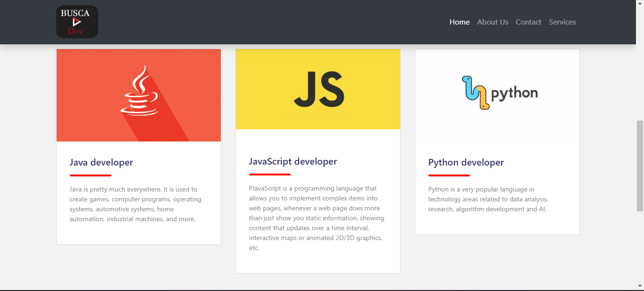Click the JS logo text

pos(319,89)
